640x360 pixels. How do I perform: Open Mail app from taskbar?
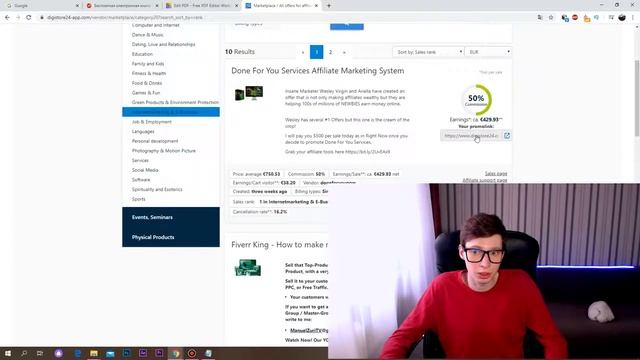coord(110,353)
